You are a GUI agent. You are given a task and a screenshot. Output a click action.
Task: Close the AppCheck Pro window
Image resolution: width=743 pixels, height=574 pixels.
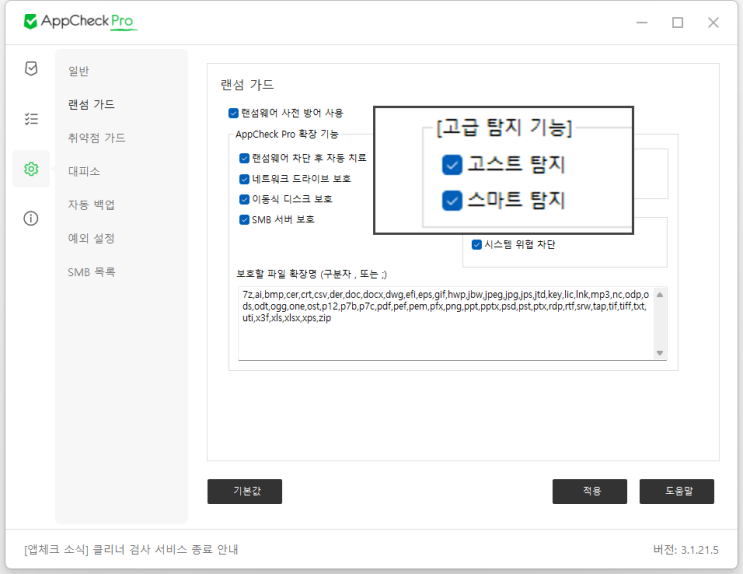713,22
